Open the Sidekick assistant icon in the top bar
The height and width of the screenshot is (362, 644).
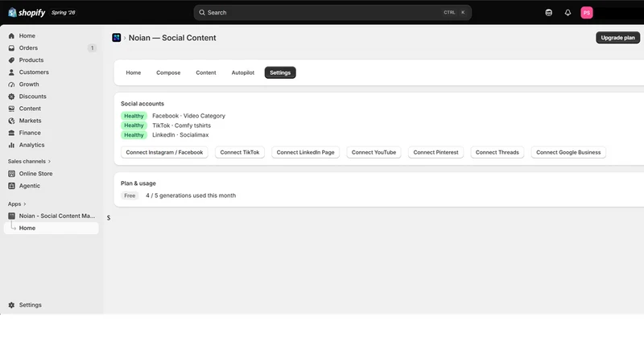point(549,13)
